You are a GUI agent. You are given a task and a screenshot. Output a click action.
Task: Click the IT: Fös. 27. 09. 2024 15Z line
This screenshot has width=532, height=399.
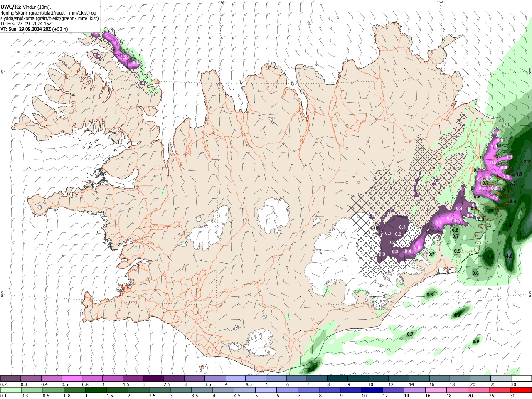26,24
